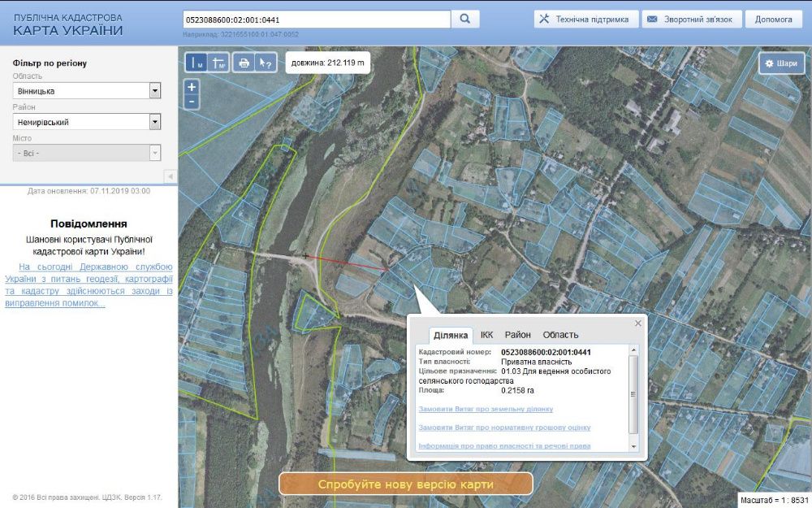Switch to the ІКК tab
Screen dimensions: 812x508
tap(486, 335)
